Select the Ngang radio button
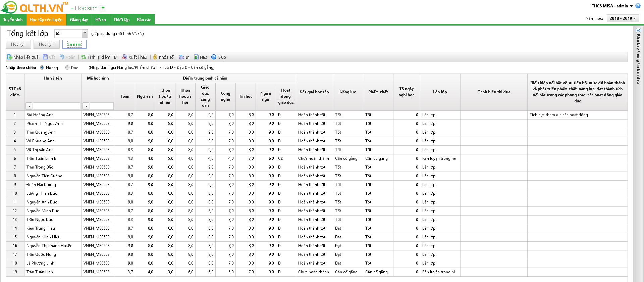The image size is (644, 282). point(42,67)
